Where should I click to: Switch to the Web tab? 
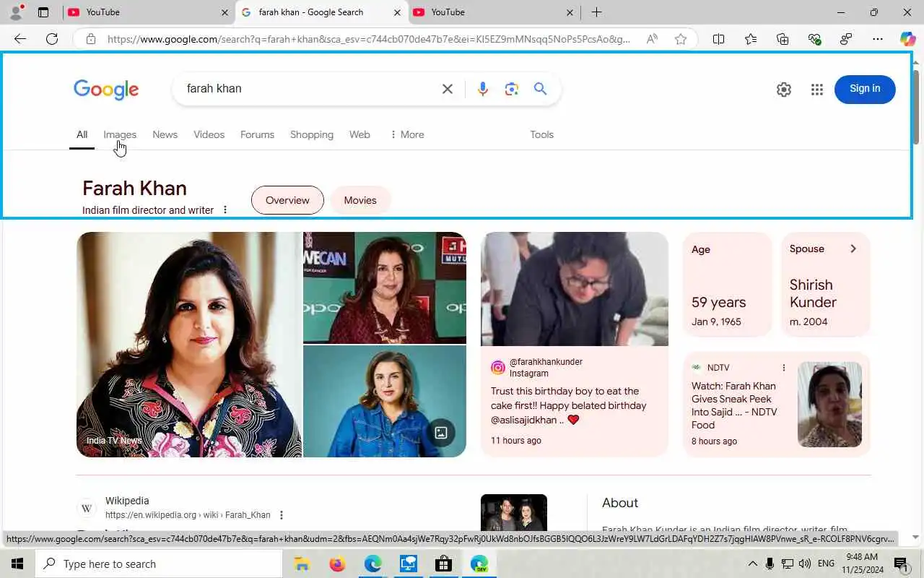(x=359, y=134)
